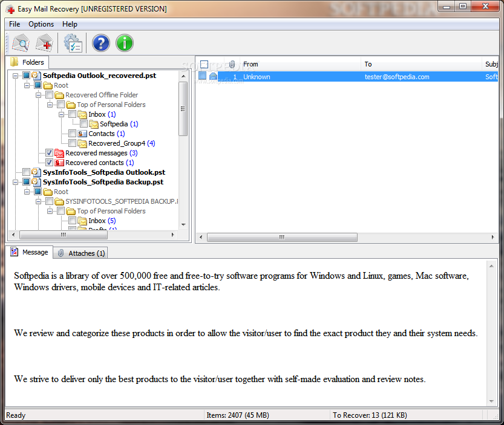Click the 'Items: 2407 (45 MB)' status text
Screen dimensions: 504x425
coord(238,415)
